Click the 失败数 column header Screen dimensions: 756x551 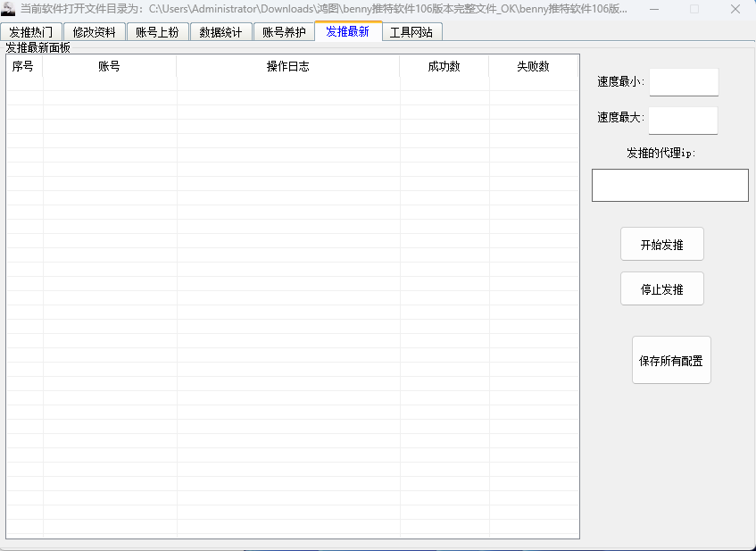coord(533,66)
